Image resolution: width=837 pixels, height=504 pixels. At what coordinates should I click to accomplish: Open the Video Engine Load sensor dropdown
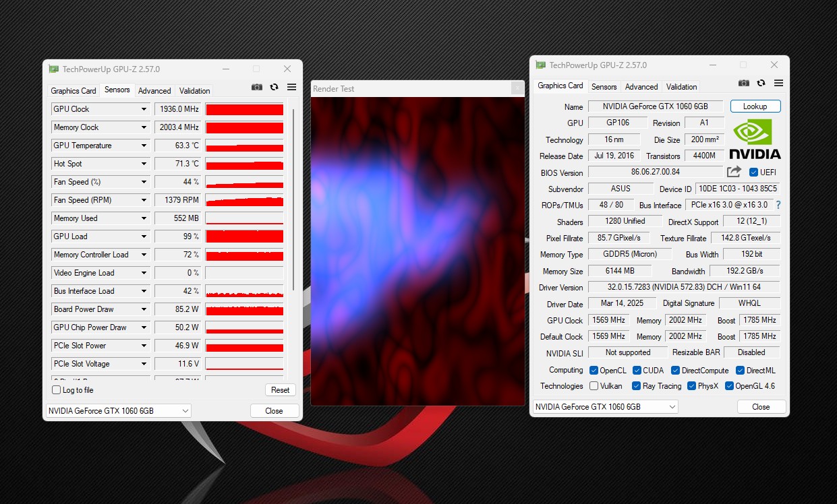[144, 273]
